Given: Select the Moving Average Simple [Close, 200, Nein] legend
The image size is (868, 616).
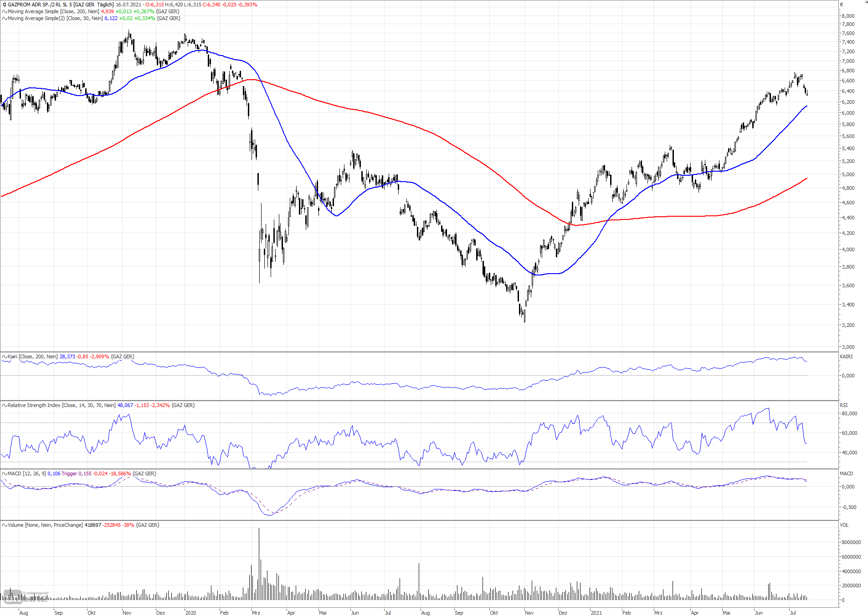Looking at the screenshot, I should tap(53, 11).
